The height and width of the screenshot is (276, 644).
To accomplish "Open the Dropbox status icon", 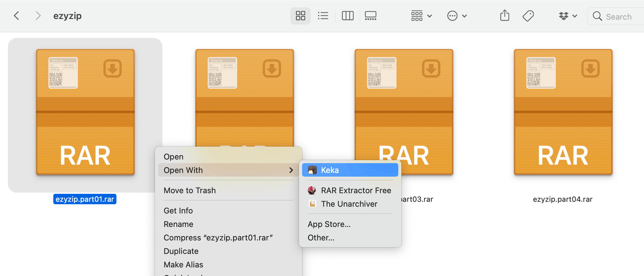I will point(565,16).
